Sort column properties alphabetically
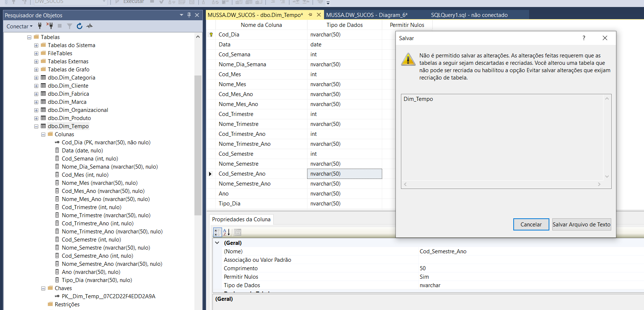Image resolution: width=644 pixels, height=310 pixels. 226,232
